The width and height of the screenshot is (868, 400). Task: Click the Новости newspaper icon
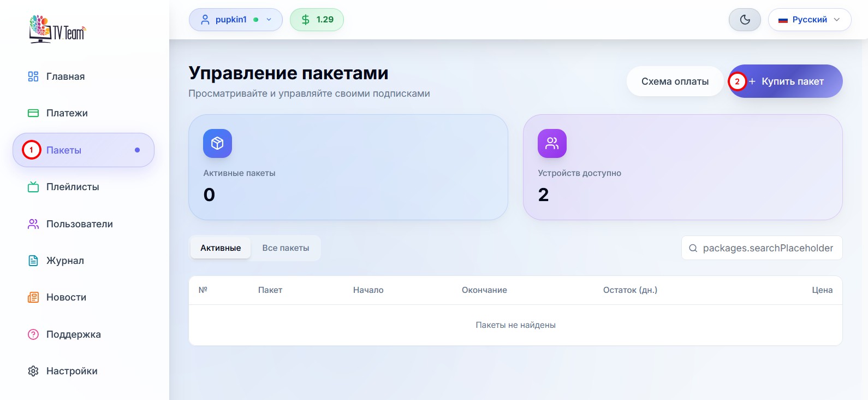[33, 297]
